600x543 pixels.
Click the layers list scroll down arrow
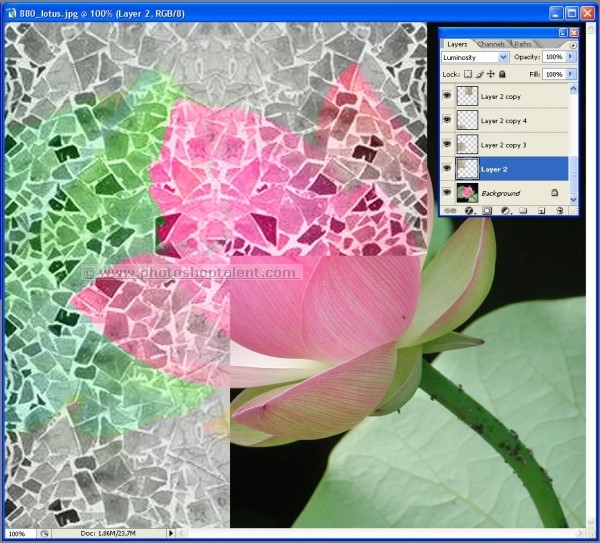coord(573,199)
